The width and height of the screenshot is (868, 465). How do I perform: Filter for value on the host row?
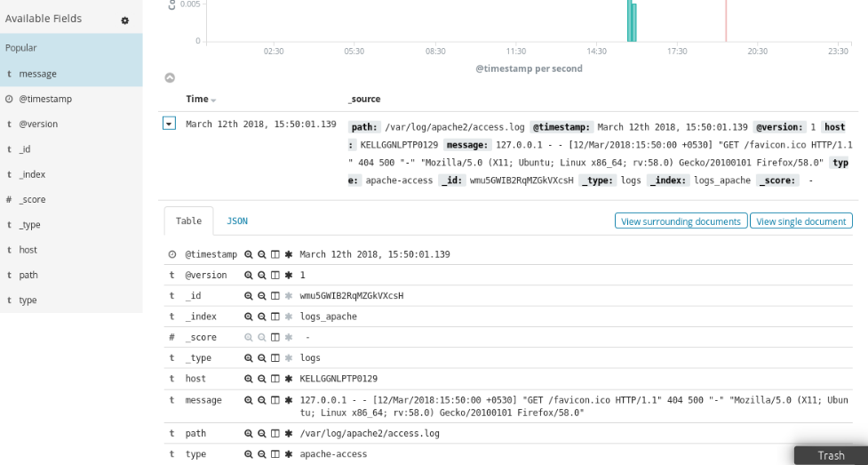click(x=249, y=379)
